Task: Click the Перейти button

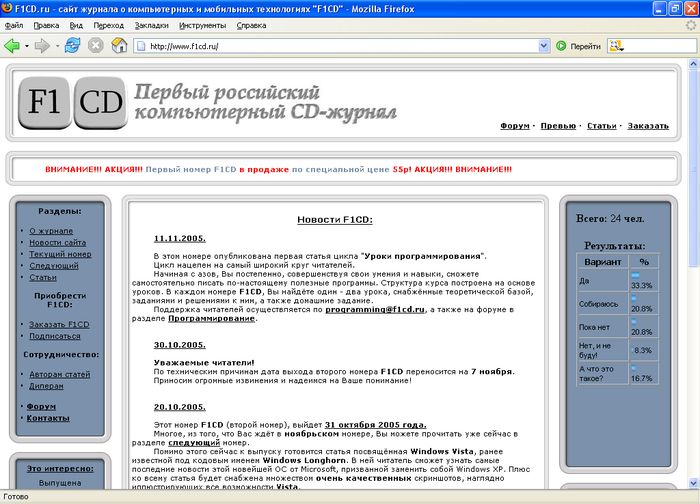Action: [579, 46]
